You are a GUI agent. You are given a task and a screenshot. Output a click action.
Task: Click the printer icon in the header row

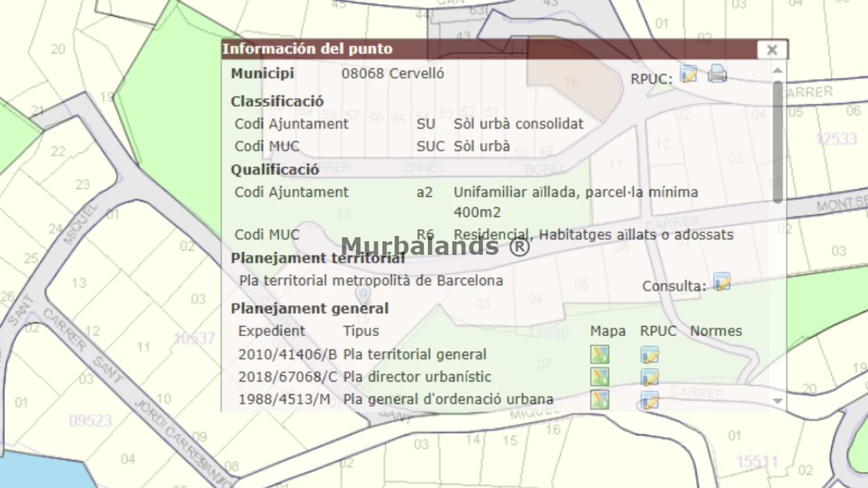717,74
